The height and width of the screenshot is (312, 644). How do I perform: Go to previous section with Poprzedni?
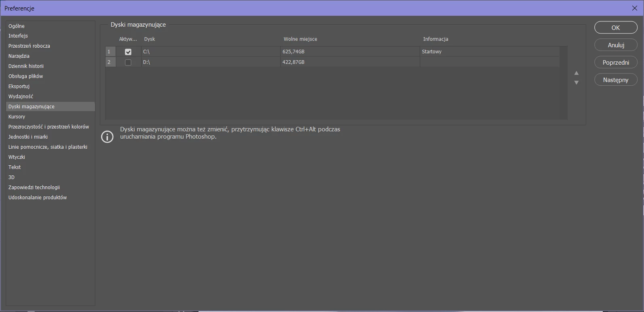tap(616, 62)
